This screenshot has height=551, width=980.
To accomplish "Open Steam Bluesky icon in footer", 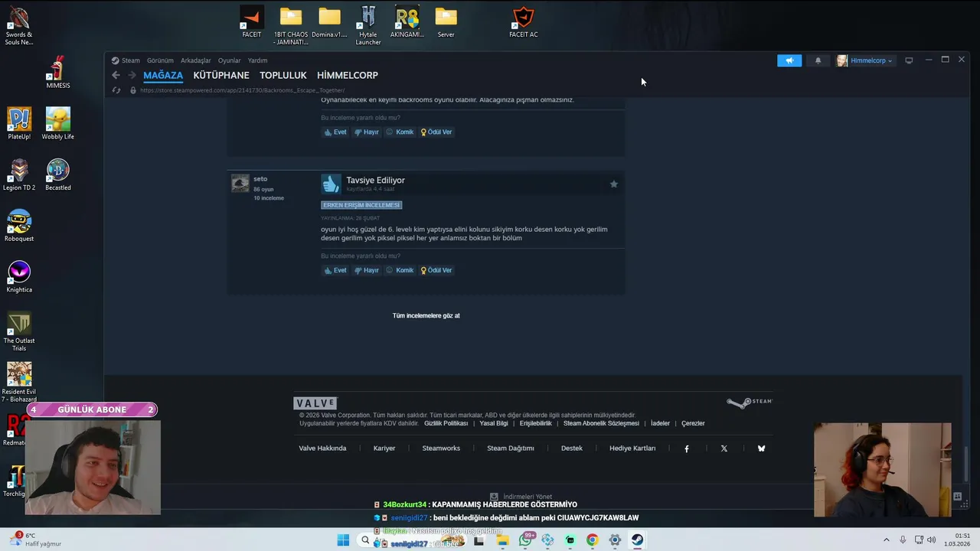I will (761, 448).
